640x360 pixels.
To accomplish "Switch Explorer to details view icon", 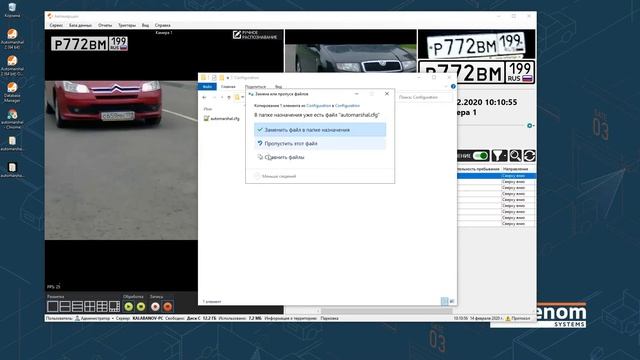I will tap(444, 301).
